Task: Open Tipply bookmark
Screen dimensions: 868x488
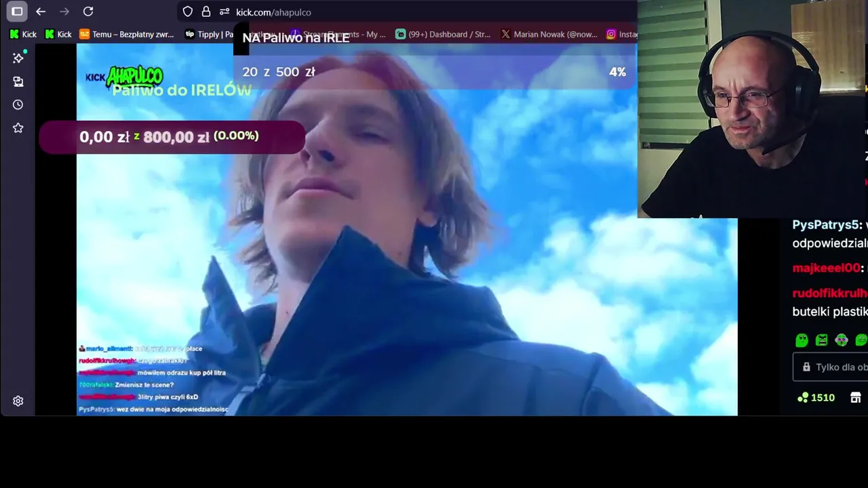Action: (x=209, y=34)
